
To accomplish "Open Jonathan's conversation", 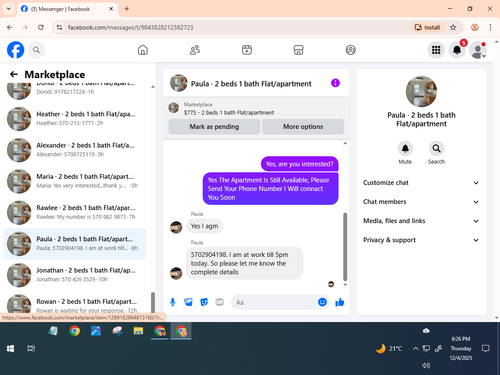I will pos(75,275).
